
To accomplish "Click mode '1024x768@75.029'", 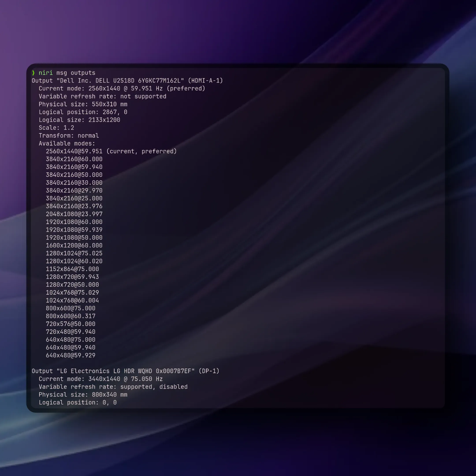I will pos(73,293).
